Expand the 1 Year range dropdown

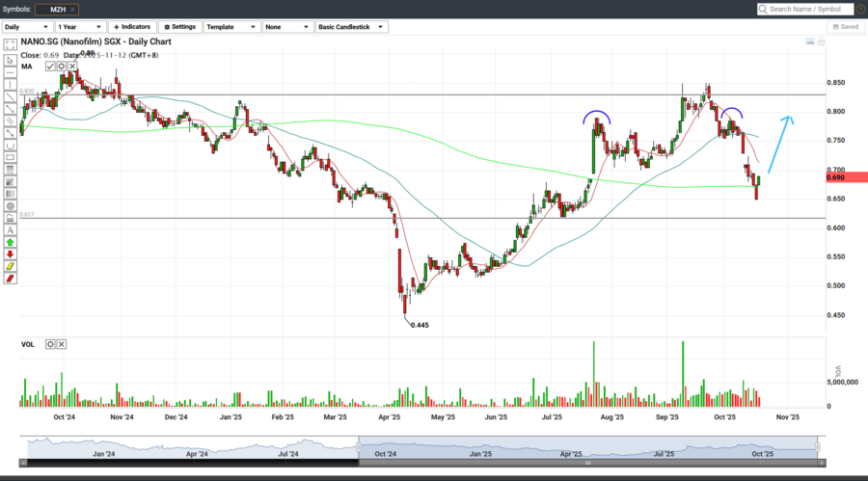coord(79,27)
